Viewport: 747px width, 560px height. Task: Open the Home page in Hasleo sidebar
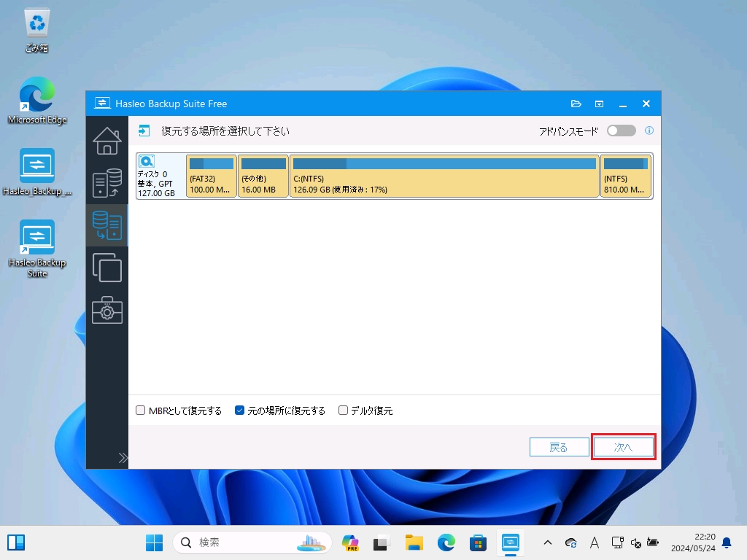pyautogui.click(x=107, y=141)
